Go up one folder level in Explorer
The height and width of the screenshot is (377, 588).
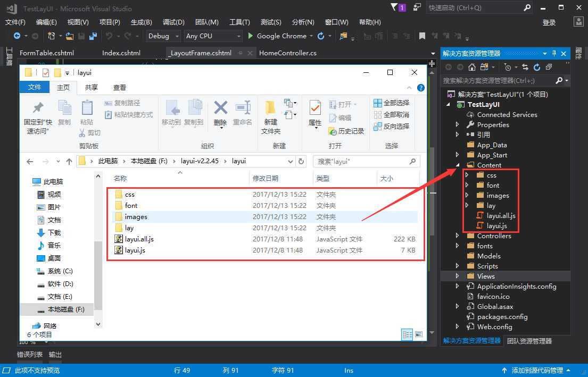click(x=69, y=162)
